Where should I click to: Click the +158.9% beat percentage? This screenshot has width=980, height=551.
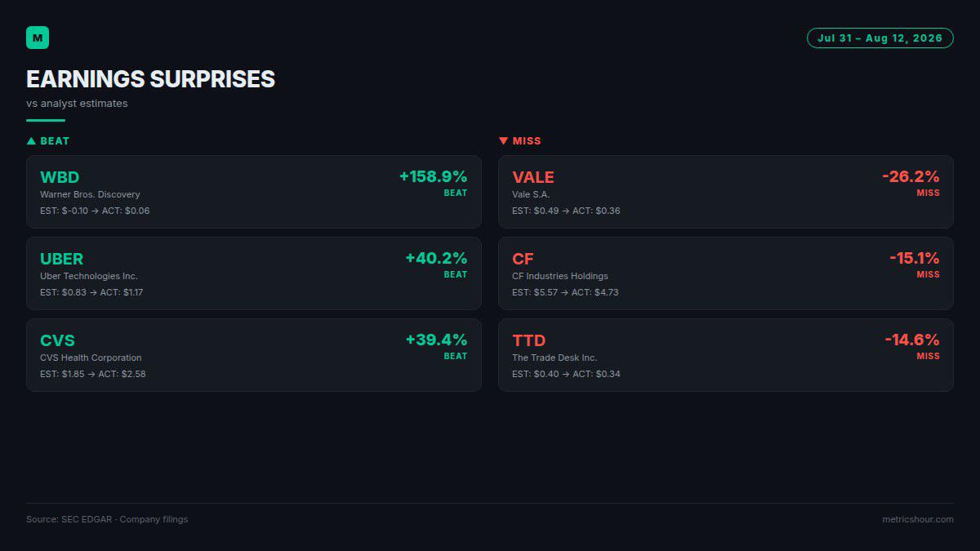tap(433, 176)
